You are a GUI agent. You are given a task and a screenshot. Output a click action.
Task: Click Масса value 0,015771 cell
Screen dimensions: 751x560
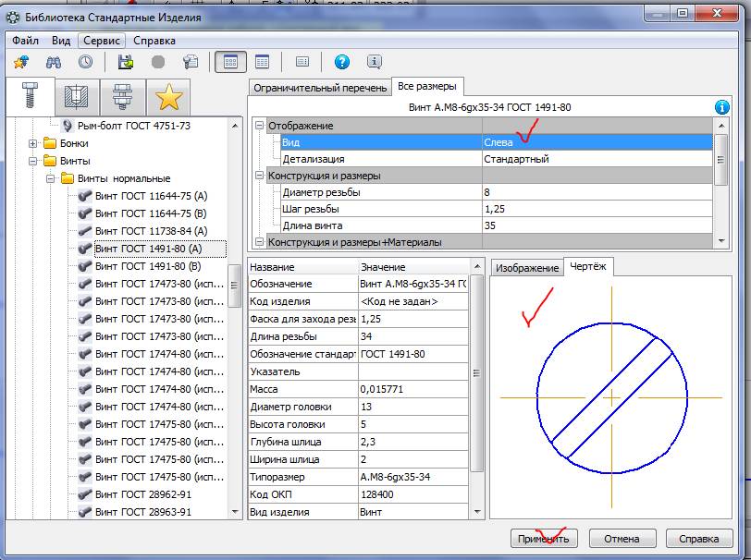pos(413,389)
